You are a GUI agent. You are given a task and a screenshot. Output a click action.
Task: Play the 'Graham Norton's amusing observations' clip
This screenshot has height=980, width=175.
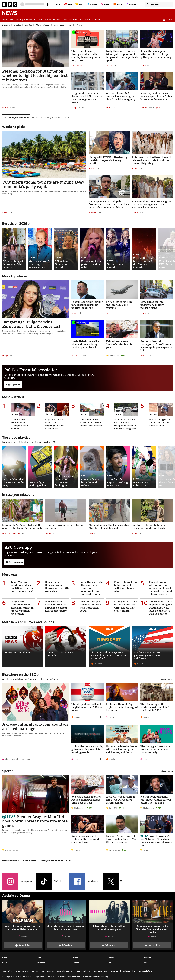point(40,249)
